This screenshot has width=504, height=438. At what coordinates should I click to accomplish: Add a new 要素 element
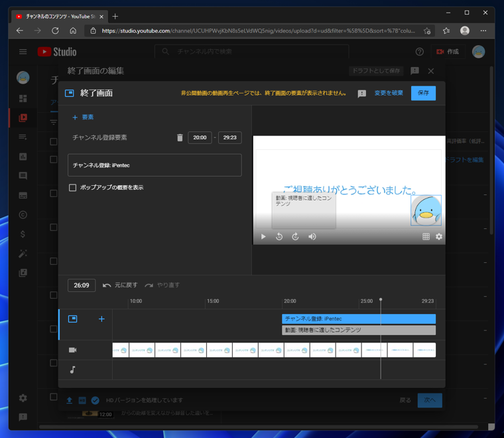83,117
